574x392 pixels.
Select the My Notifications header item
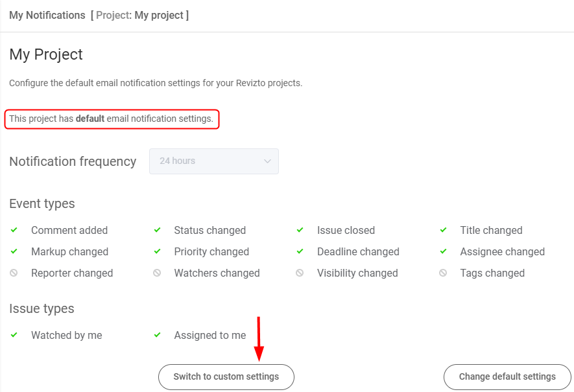click(x=47, y=15)
